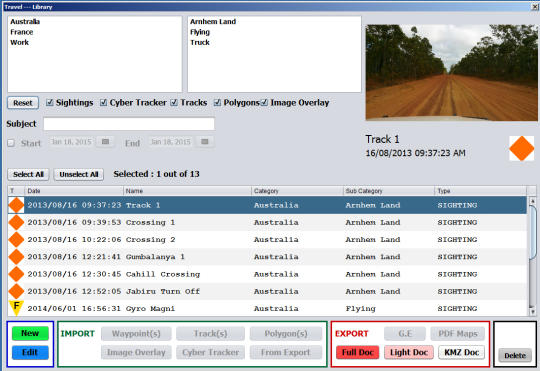Select the Gyro Magni row name
Image resolution: width=540 pixels, height=371 pixels.
pyautogui.click(x=150, y=309)
